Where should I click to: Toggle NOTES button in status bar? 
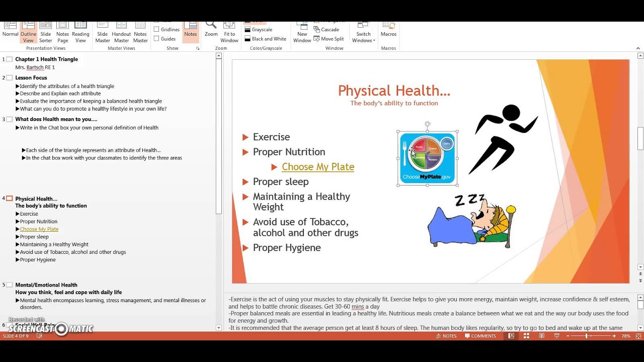point(446,336)
